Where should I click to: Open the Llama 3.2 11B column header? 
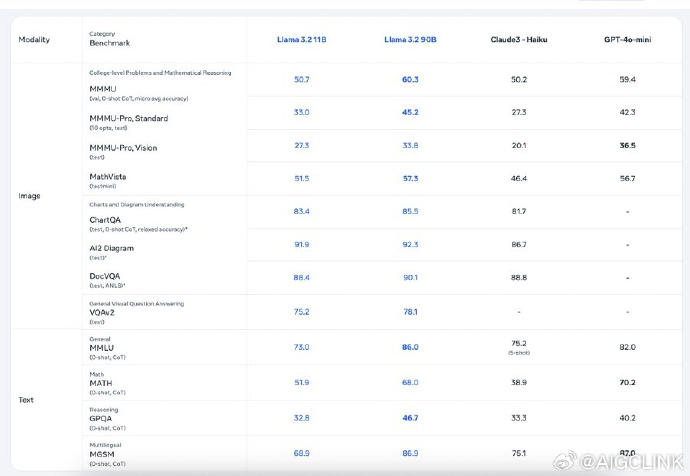[301, 40]
